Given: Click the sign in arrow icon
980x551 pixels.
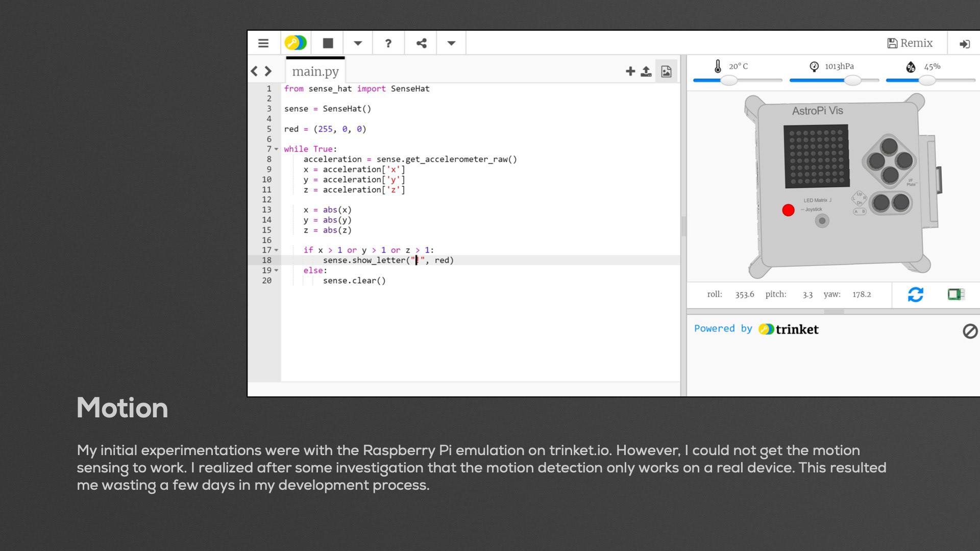Looking at the screenshot, I should coord(964,44).
